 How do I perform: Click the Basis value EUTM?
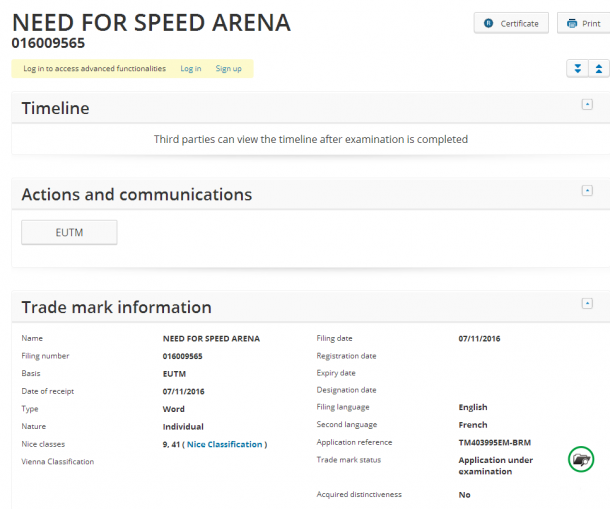point(174,374)
